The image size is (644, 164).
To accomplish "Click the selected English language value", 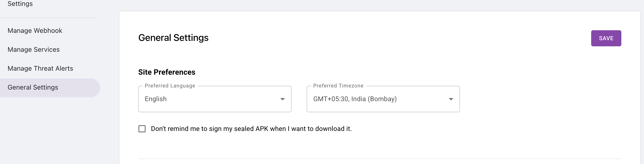I will pos(155,99).
